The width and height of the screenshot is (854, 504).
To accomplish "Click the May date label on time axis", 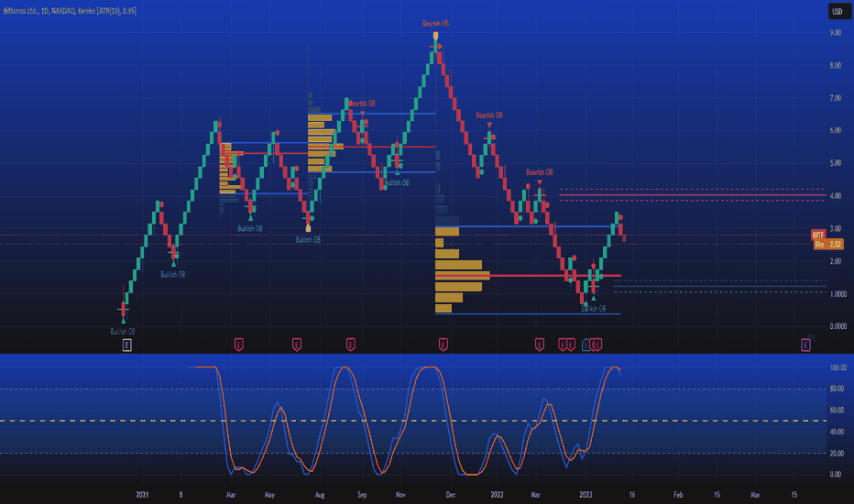I will [x=269, y=495].
